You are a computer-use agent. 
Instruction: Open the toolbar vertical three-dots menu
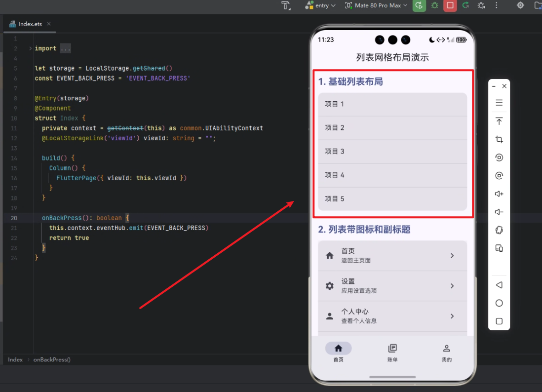(497, 5)
